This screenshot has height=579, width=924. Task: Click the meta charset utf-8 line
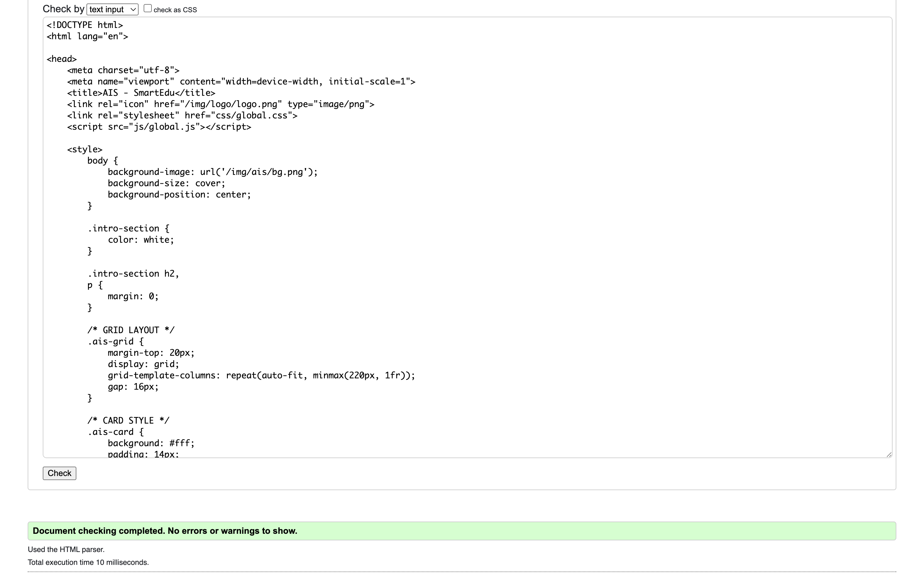click(123, 70)
